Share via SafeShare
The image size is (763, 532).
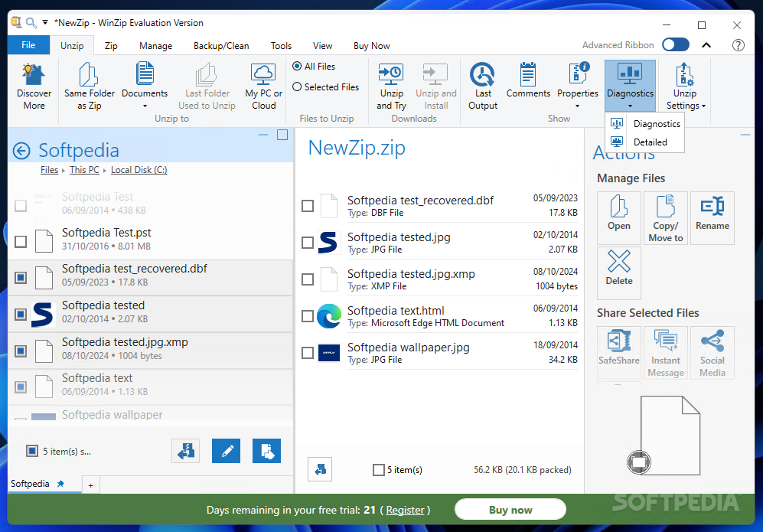tap(619, 352)
